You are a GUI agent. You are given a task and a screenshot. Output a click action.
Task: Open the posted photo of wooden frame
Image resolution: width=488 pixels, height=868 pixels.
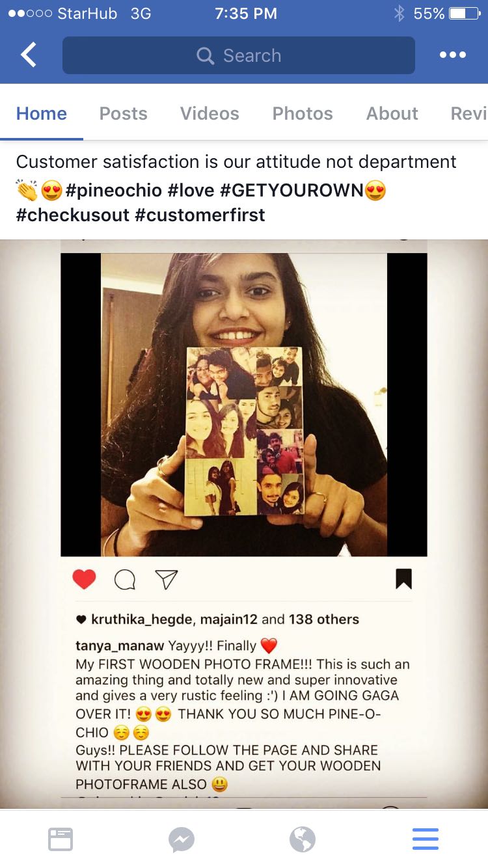[244, 403]
